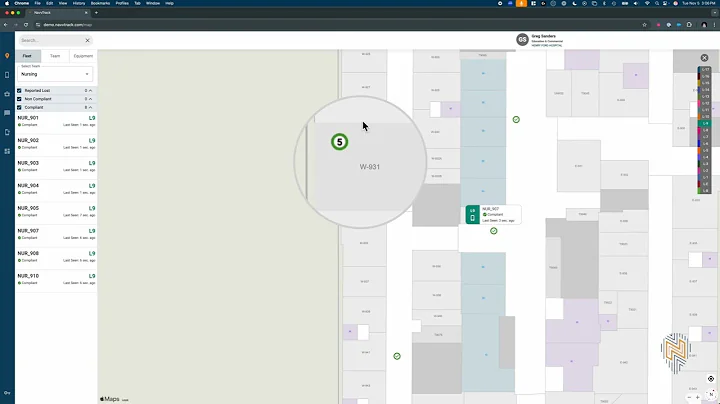
Task: Open Chrome tab search dropdown
Action: (714, 13)
